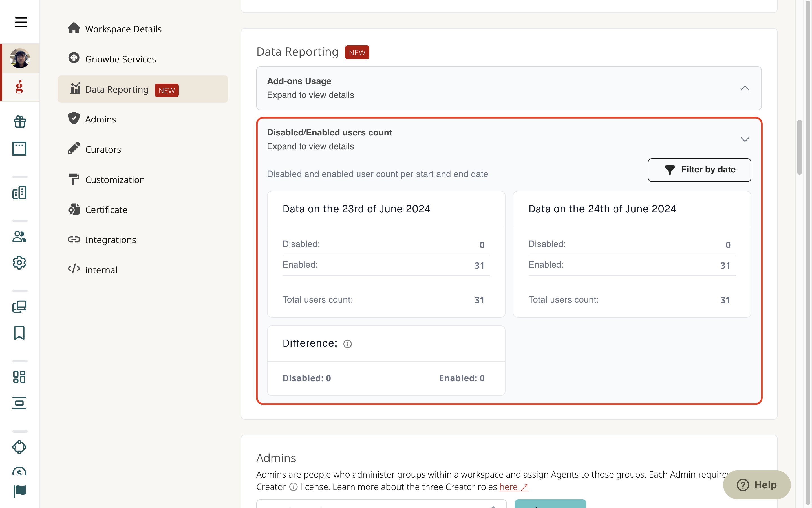The width and height of the screenshot is (812, 508).
Task: Click the user profile avatar
Action: point(20,58)
